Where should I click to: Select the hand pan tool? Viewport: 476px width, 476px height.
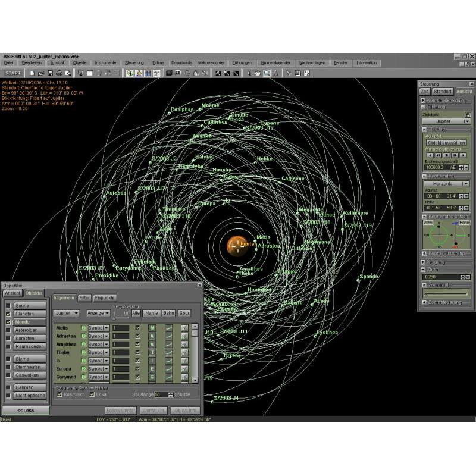(x=258, y=73)
